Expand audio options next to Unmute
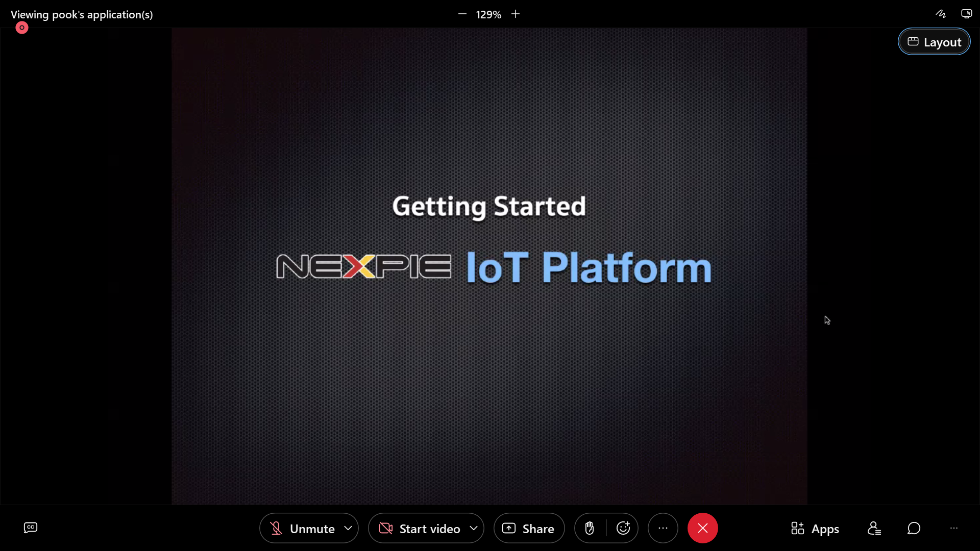 [x=348, y=528]
